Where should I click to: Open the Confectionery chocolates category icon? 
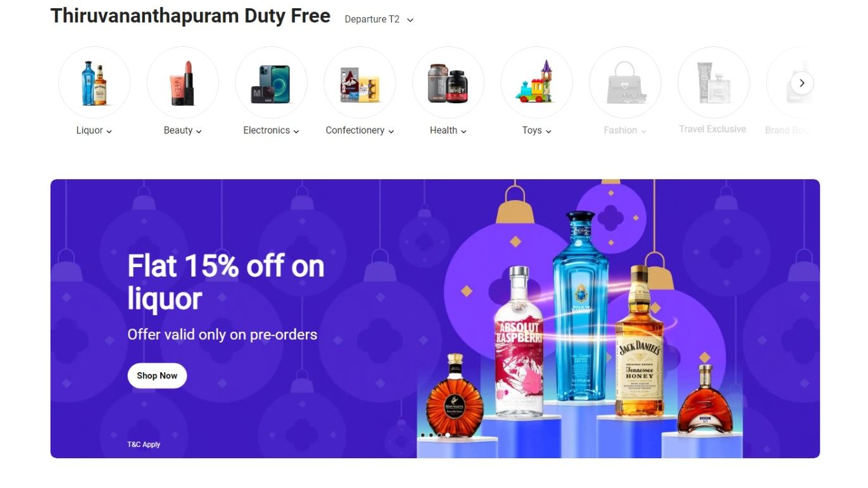click(x=360, y=83)
